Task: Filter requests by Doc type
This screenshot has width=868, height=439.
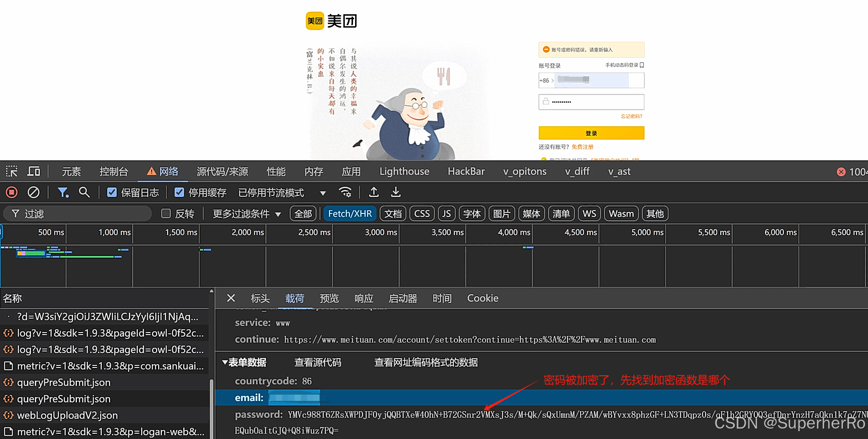Action: pyautogui.click(x=393, y=213)
